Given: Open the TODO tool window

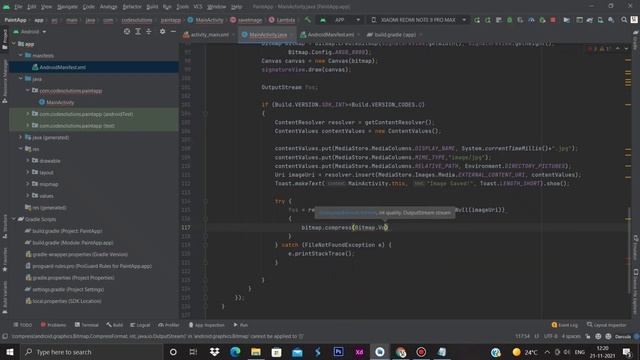Looking at the screenshot, I should [x=22, y=325].
